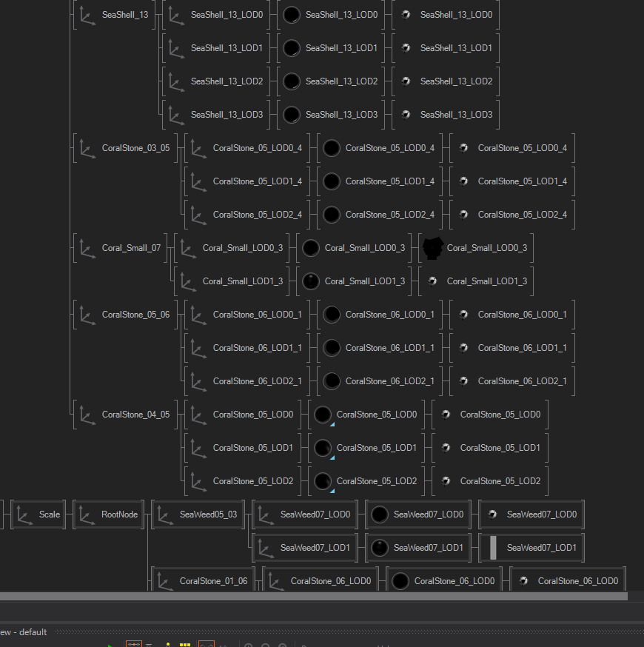The width and height of the screenshot is (644, 647).
Task: Select the SeaWeed07_LOD1 grey mesh thumbnail
Action: point(493,548)
